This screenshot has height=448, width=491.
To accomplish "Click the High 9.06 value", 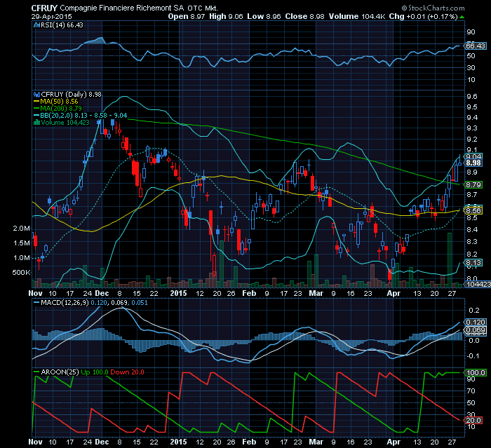I will coord(226,17).
